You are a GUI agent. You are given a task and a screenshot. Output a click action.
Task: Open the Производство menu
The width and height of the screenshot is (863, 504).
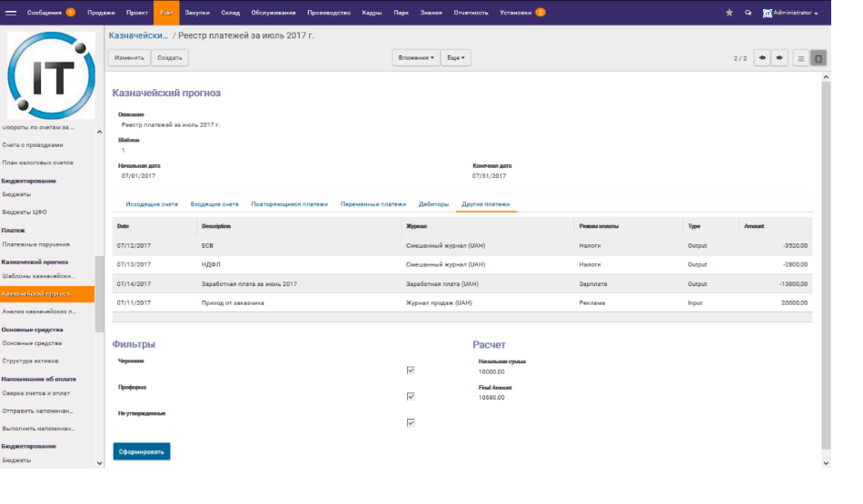329,13
